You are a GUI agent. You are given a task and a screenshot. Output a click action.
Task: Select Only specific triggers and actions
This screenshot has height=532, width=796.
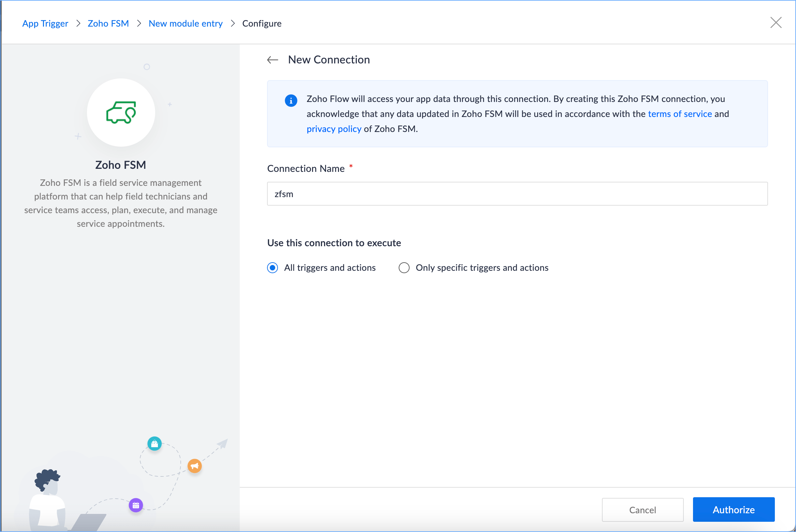(404, 268)
